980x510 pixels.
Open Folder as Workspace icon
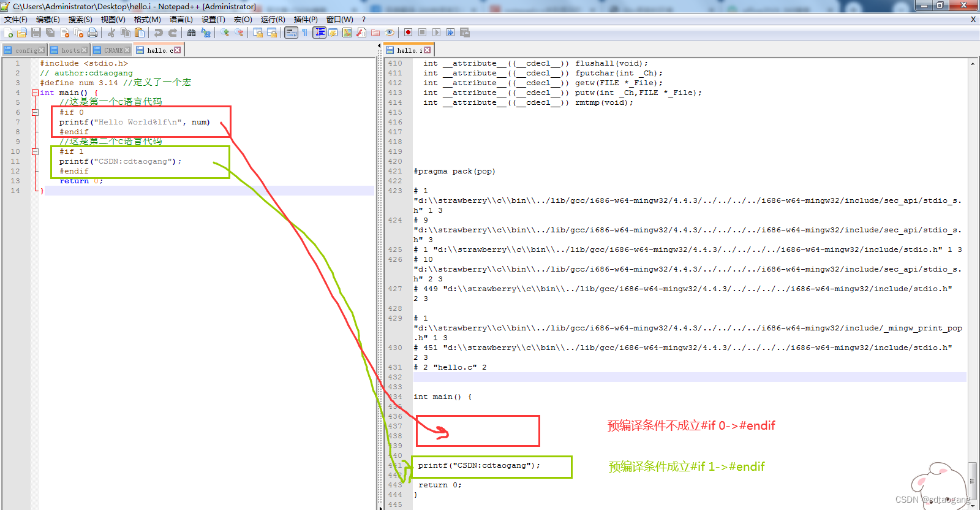point(375,32)
